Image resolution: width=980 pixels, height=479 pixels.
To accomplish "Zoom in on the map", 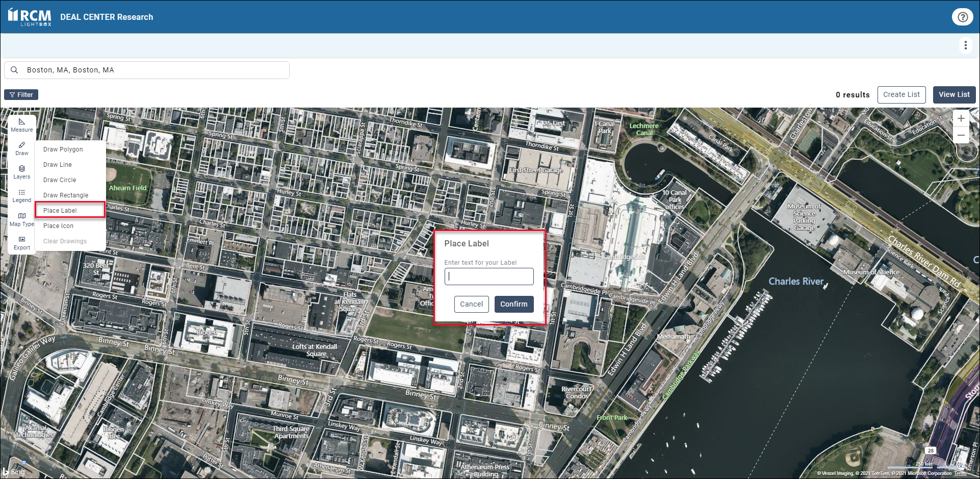I will click(x=961, y=119).
